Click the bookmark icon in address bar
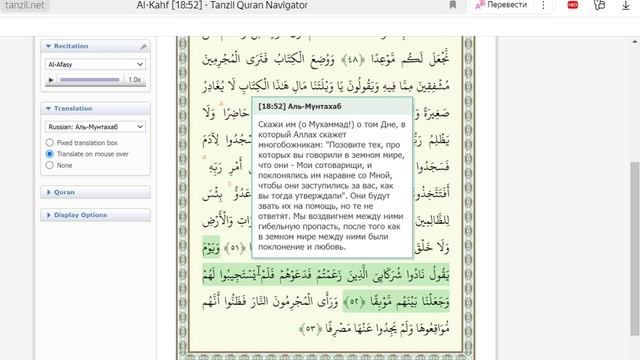Screen dimensions: 640x360 [452, 5]
